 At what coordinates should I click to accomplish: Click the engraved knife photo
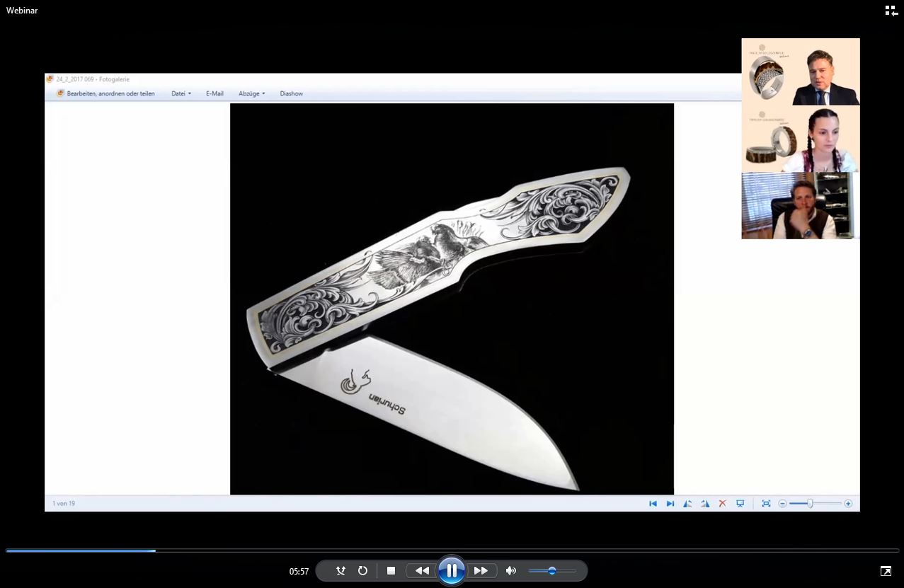pos(452,299)
